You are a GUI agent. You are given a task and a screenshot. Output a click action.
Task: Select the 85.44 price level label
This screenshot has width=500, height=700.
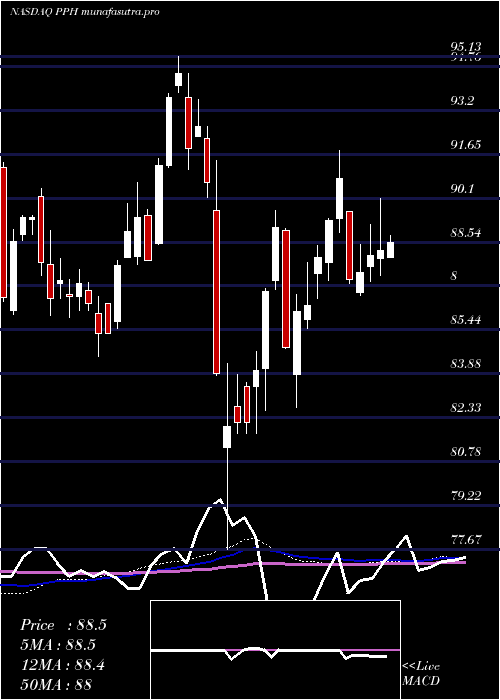(x=466, y=320)
